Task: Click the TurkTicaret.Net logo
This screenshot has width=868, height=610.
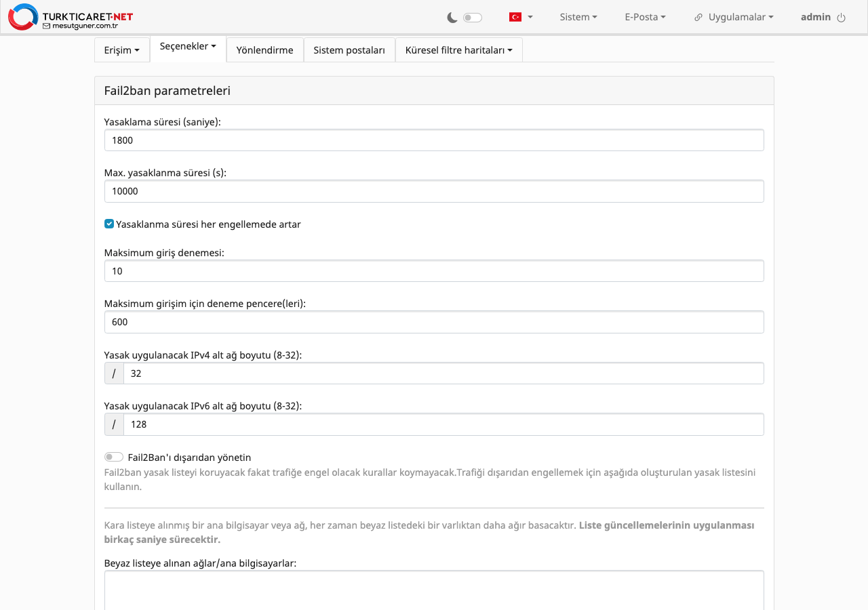Action: pyautogui.click(x=71, y=17)
